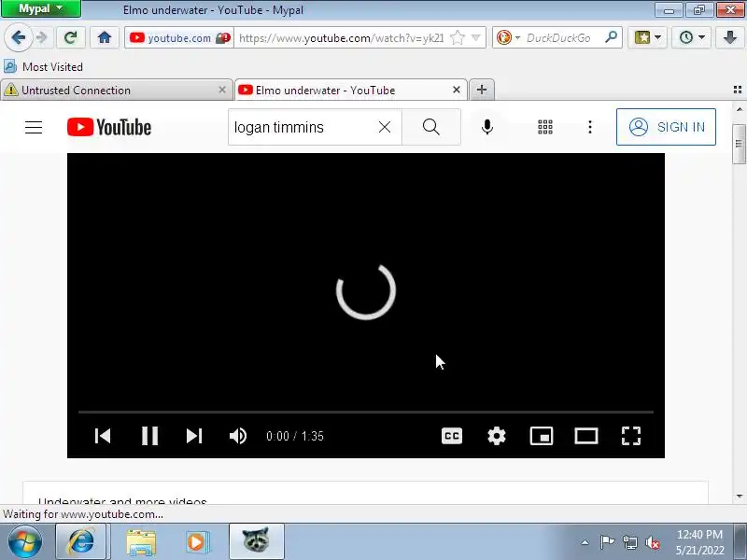
Task: Open the video player settings gear
Action: coord(497,436)
